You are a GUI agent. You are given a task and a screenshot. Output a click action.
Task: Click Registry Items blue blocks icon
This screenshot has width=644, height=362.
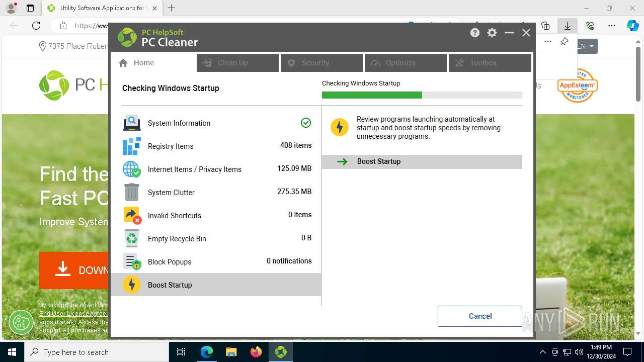point(132,146)
